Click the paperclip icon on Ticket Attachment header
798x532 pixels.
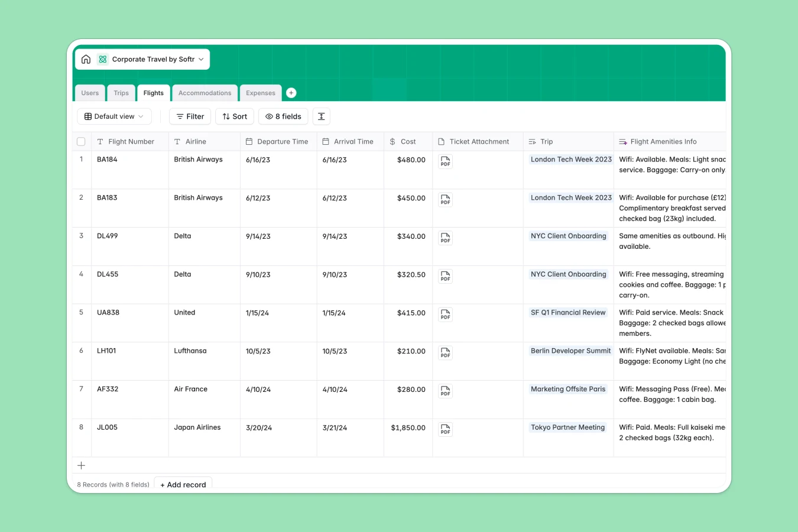pyautogui.click(x=440, y=141)
